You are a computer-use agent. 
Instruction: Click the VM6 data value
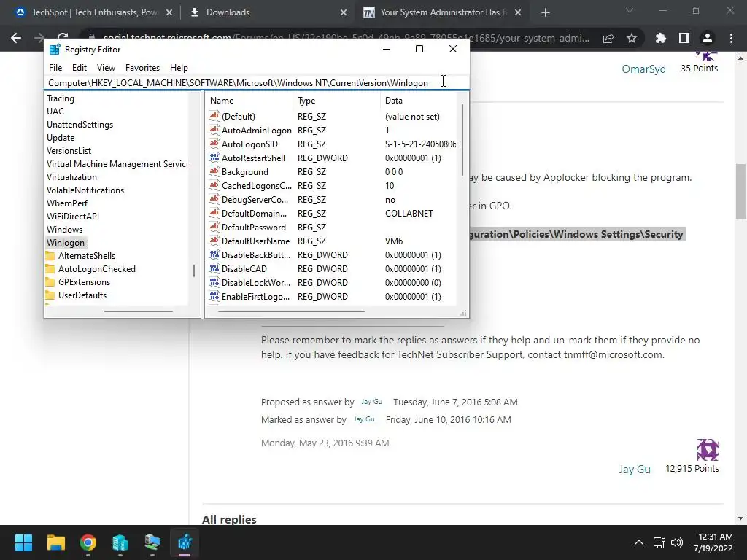point(394,241)
